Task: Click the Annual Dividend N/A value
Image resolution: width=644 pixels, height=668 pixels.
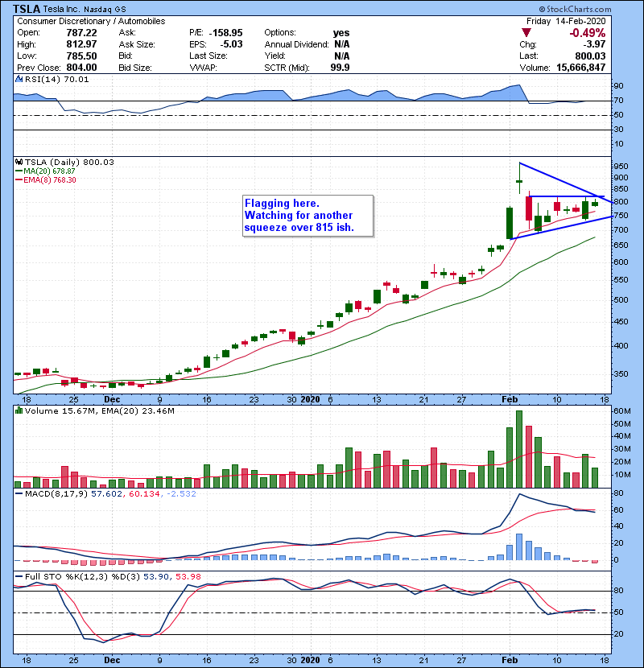Action: (x=341, y=44)
